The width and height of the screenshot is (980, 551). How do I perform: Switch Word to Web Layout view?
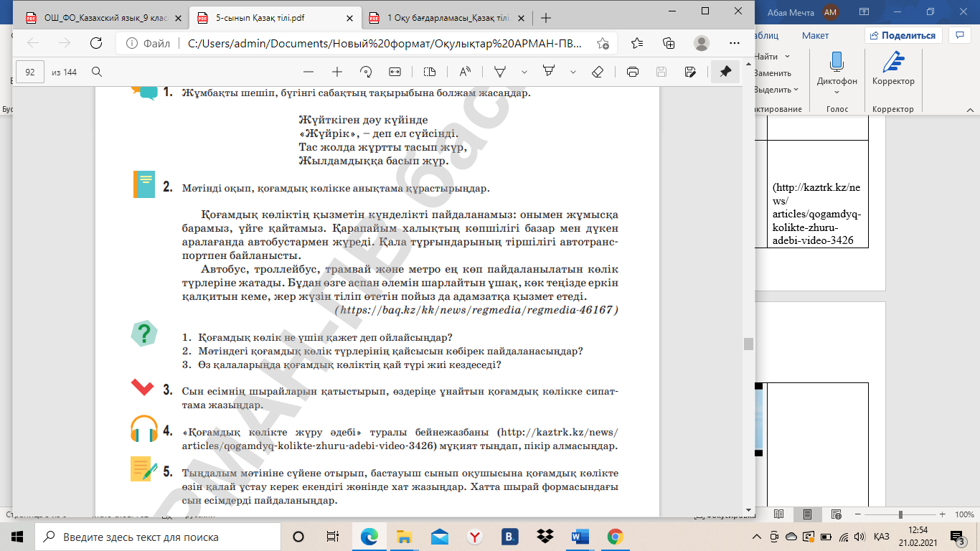pyautogui.click(x=836, y=514)
